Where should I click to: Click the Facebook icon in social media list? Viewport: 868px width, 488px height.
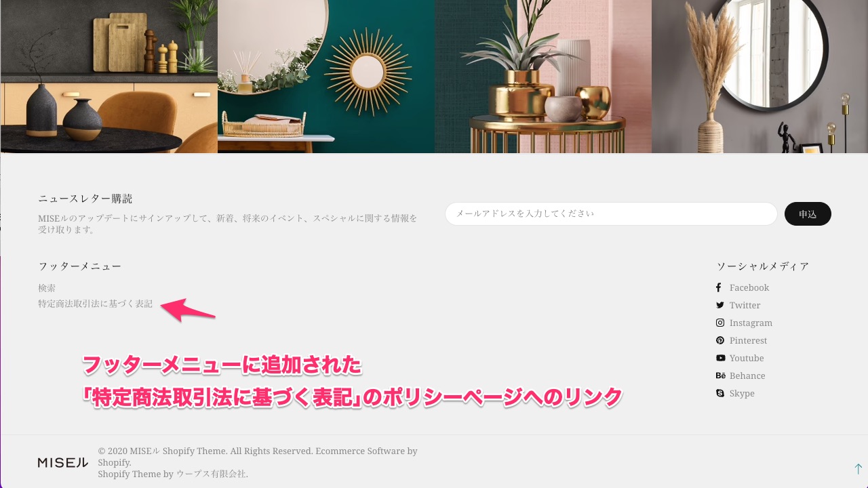tap(719, 287)
